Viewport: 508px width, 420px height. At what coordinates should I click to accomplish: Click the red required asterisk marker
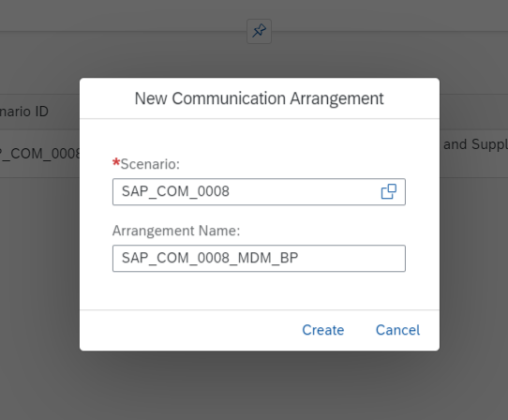(x=116, y=162)
